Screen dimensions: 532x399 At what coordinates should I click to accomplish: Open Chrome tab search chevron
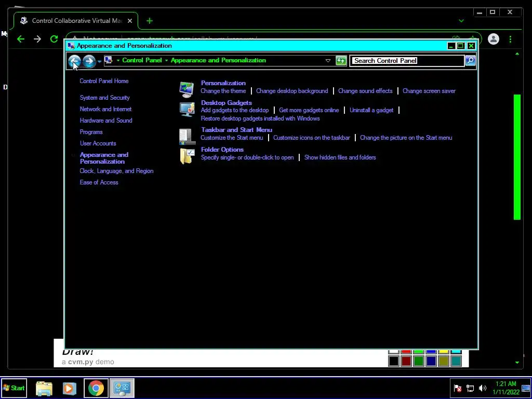click(461, 21)
